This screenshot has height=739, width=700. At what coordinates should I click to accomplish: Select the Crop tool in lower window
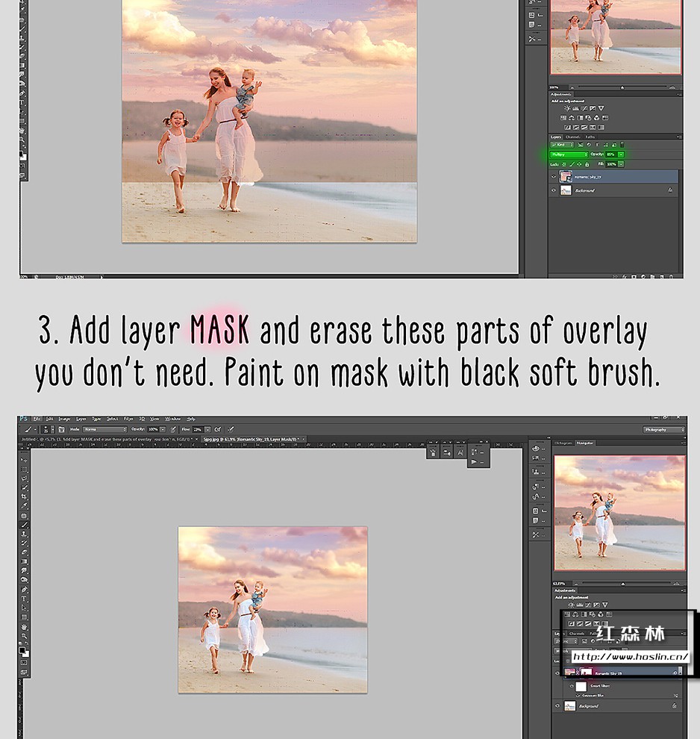[24, 496]
